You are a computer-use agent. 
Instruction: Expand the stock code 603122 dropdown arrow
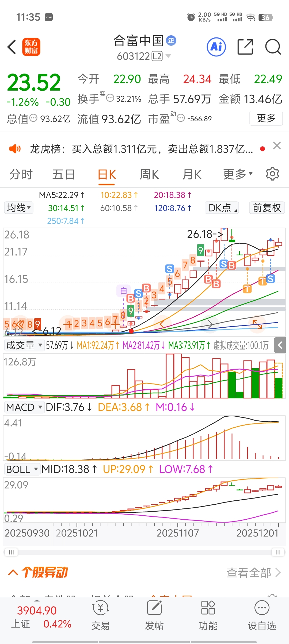point(168,56)
